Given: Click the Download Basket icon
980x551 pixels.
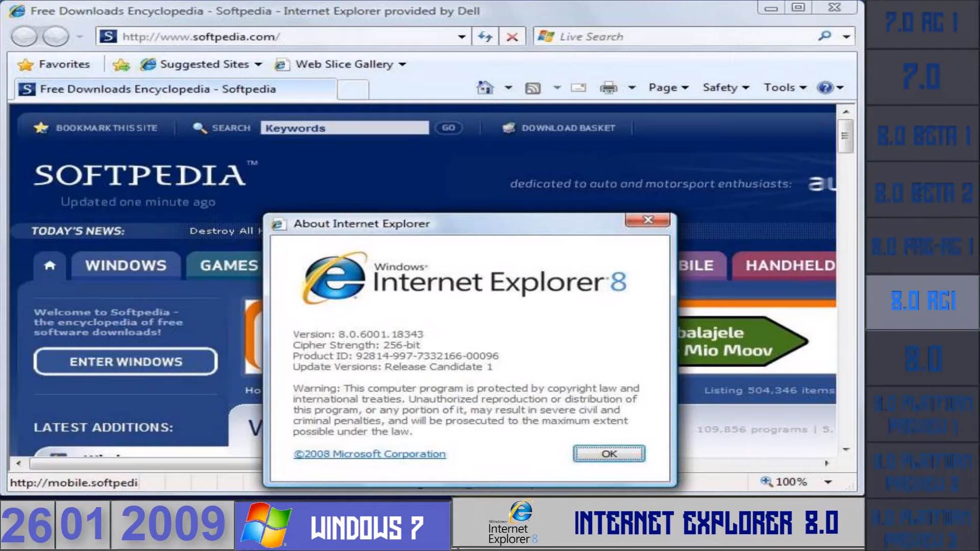Looking at the screenshot, I should [x=508, y=128].
